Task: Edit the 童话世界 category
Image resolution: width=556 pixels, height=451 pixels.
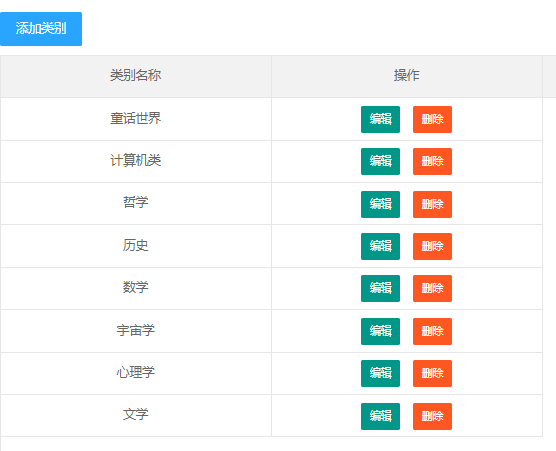Action: point(380,119)
